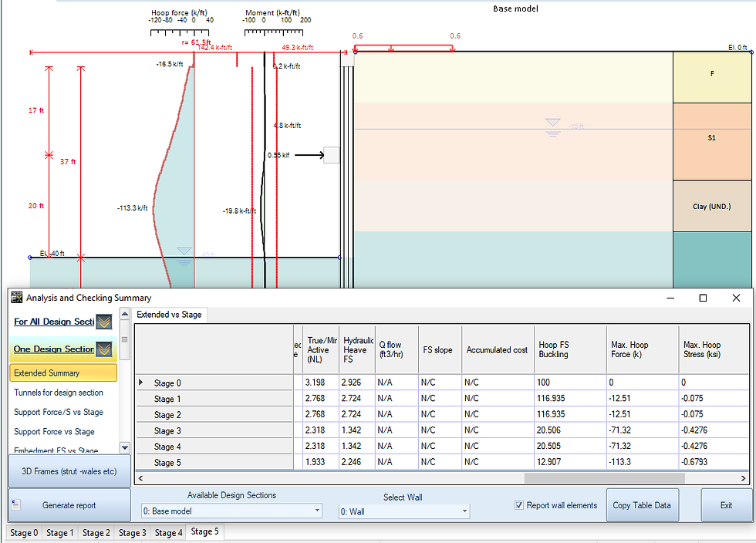This screenshot has width=756, height=543.
Task: Click the Hoop FS Buckling column header
Action: click(x=570, y=349)
